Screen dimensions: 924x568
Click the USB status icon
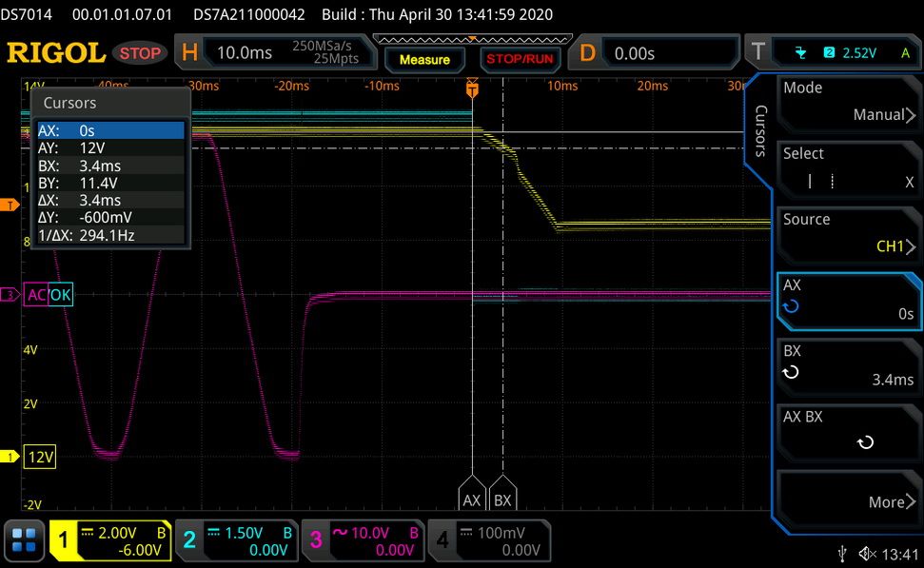[x=842, y=554]
